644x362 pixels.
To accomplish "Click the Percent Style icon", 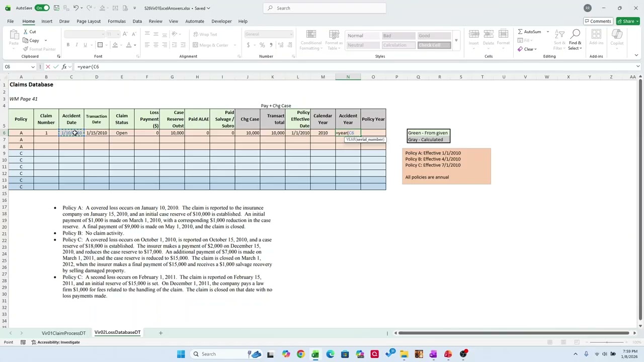I will pyautogui.click(x=262, y=45).
